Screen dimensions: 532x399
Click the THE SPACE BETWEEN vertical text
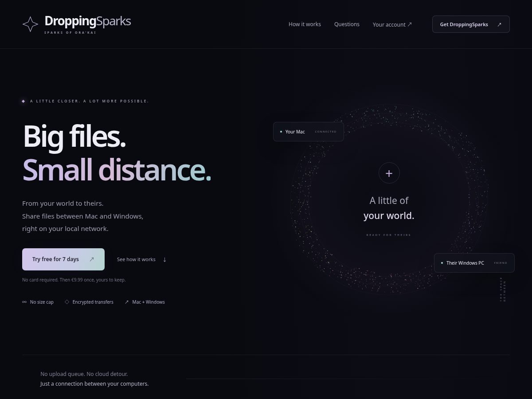[503, 289]
